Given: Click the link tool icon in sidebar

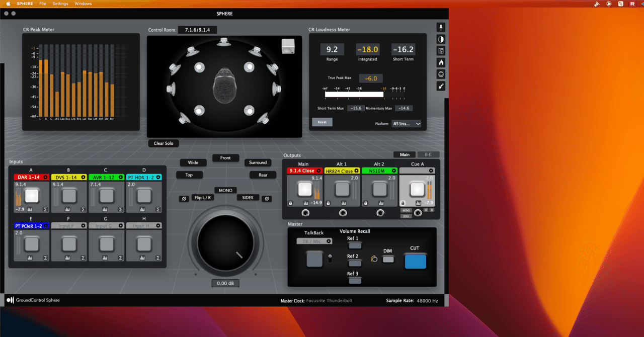Looking at the screenshot, I should coord(441,86).
